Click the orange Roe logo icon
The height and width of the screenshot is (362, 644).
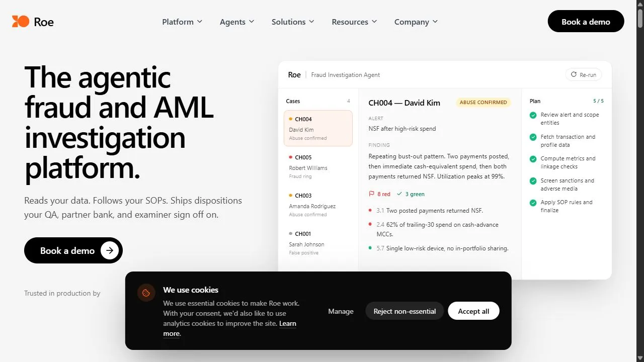tap(21, 22)
